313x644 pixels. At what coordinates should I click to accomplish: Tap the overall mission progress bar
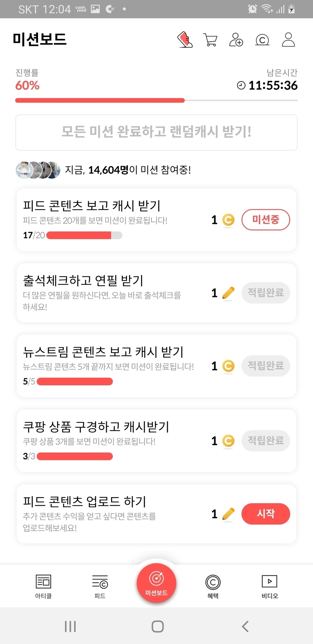(x=156, y=100)
